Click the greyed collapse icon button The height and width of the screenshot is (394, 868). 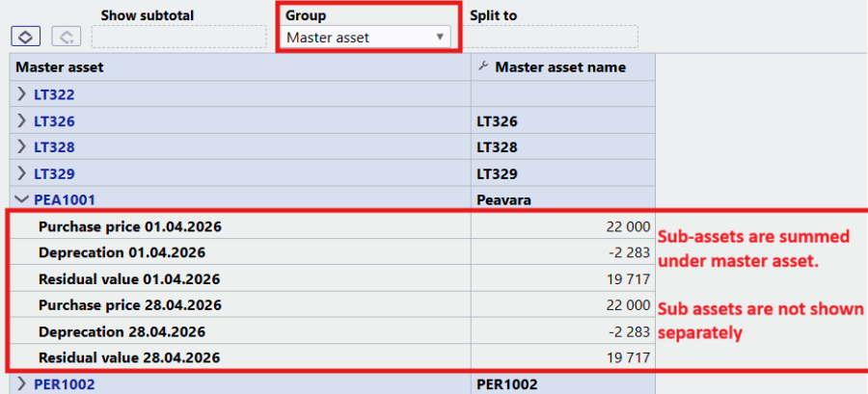67,37
